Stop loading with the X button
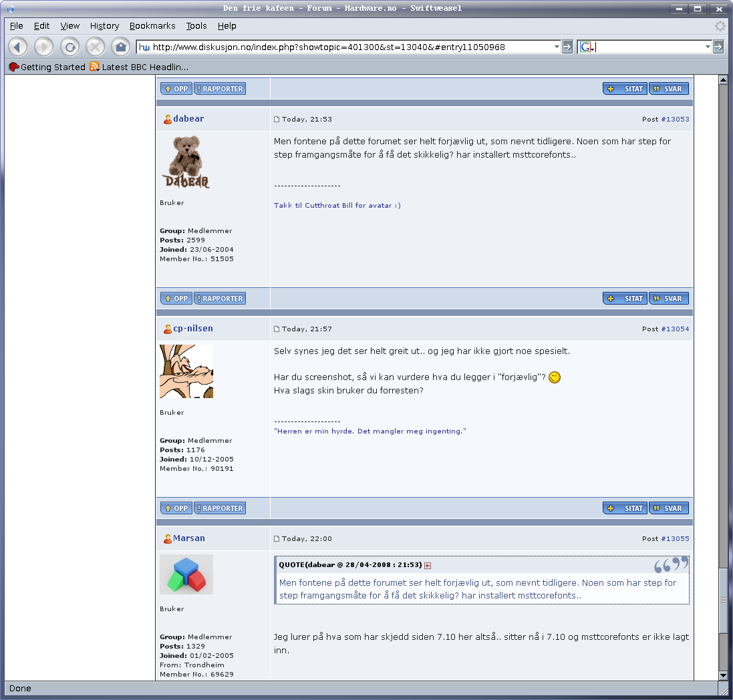733x700 pixels. 96,47
